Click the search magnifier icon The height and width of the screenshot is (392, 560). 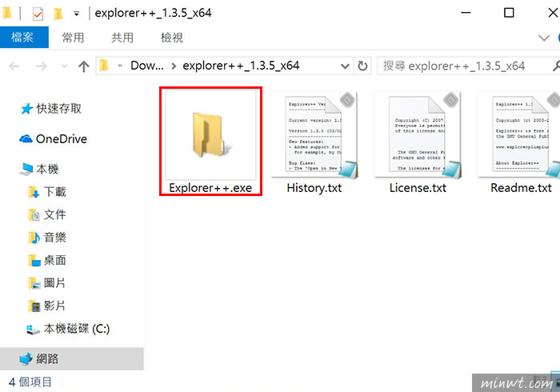556,66
